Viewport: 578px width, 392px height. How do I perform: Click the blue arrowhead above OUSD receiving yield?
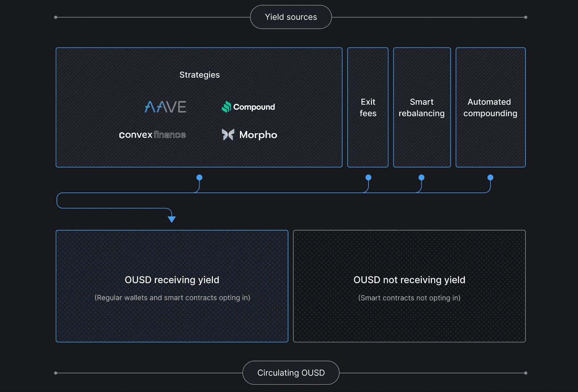pyautogui.click(x=172, y=219)
